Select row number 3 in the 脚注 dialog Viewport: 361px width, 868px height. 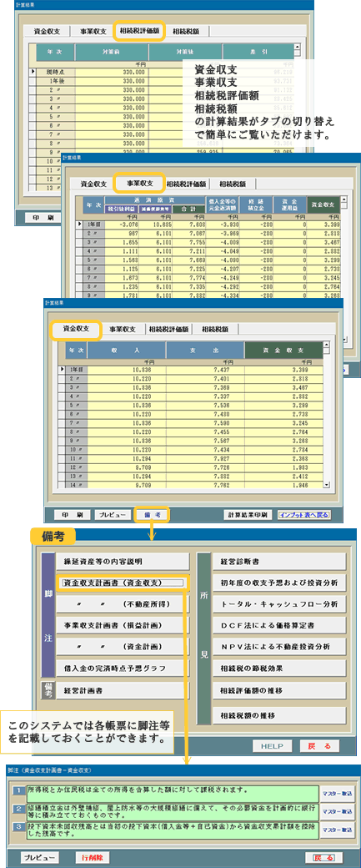coord(18,827)
